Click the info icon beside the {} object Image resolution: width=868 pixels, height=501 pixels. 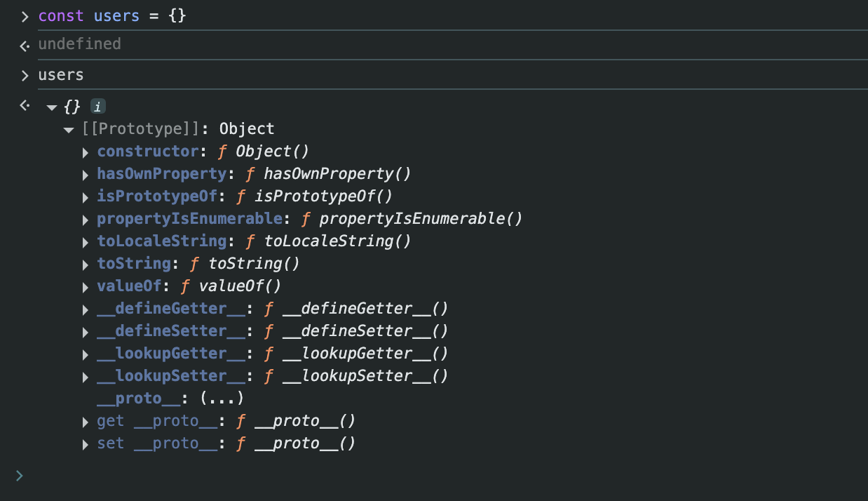click(x=98, y=107)
